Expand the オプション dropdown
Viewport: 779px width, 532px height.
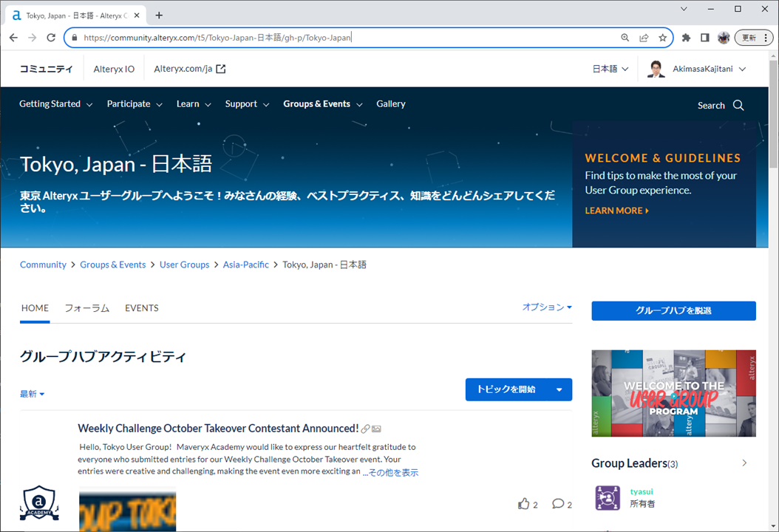coord(547,307)
